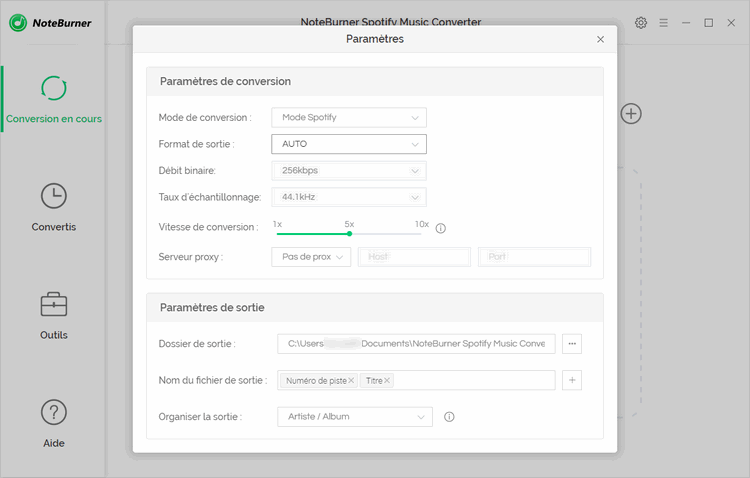The image size is (750, 478).
Task: Click the conversion speed slider handle
Action: 350,233
